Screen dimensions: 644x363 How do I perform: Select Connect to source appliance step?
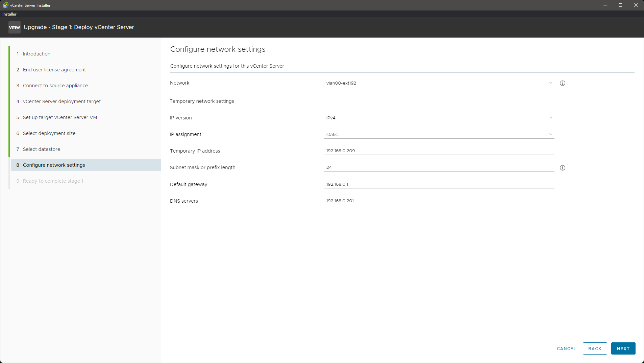click(55, 86)
